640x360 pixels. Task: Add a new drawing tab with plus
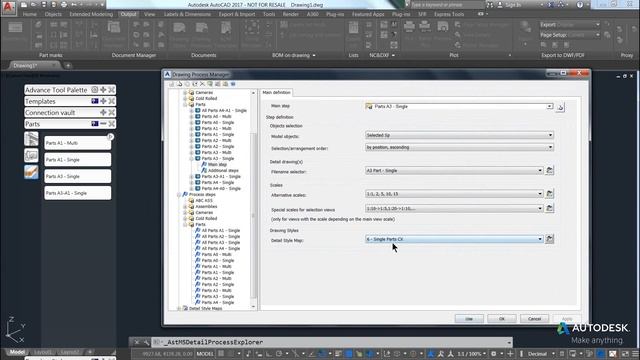[x=68, y=65]
